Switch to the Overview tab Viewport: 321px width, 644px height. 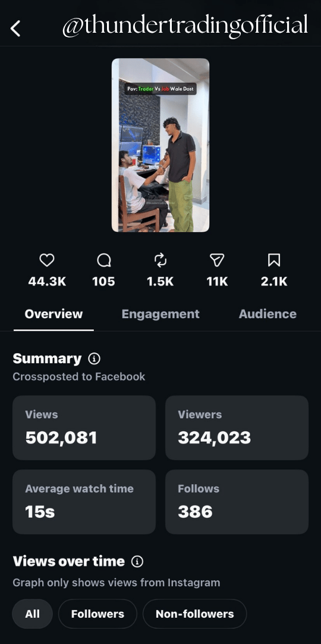(x=53, y=314)
